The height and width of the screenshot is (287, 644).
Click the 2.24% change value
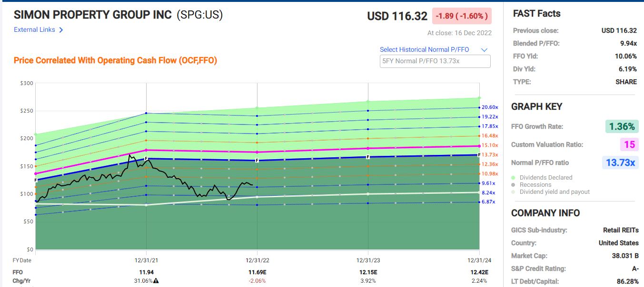click(479, 281)
